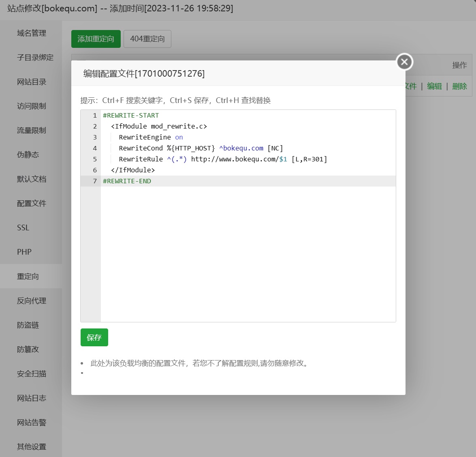This screenshot has width=476, height=457.
Task: Open PHP sidebar item
Action: click(24, 252)
